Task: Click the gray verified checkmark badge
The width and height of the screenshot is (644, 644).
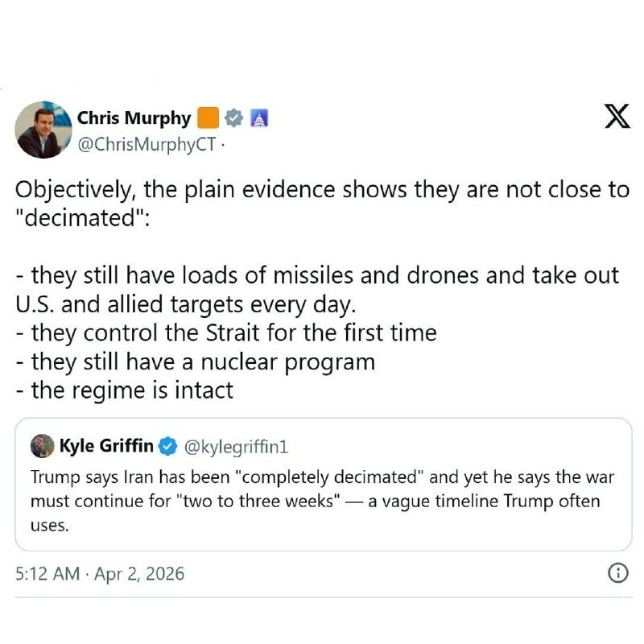Action: 234,118
